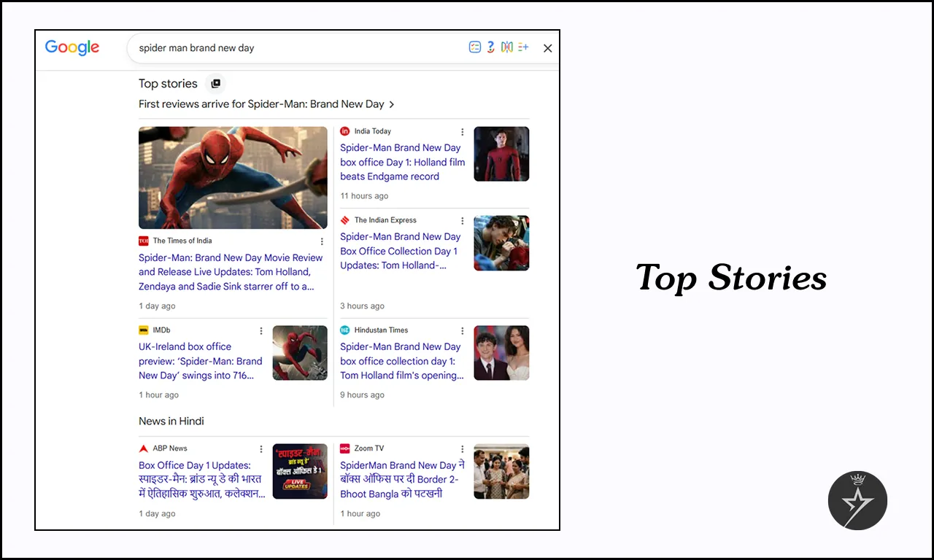Click the stacked-pages icon beside Top stories
Image resolution: width=934 pixels, height=560 pixels.
[215, 84]
